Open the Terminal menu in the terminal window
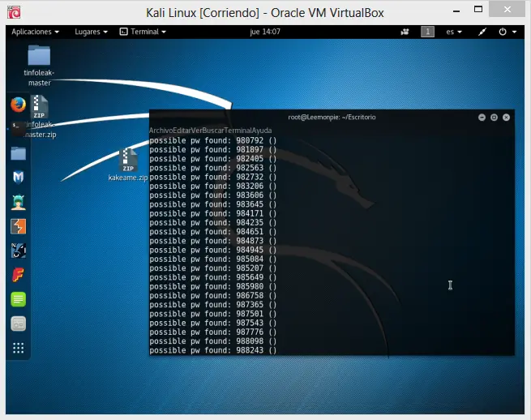The height and width of the screenshot is (420, 531). 238,131
